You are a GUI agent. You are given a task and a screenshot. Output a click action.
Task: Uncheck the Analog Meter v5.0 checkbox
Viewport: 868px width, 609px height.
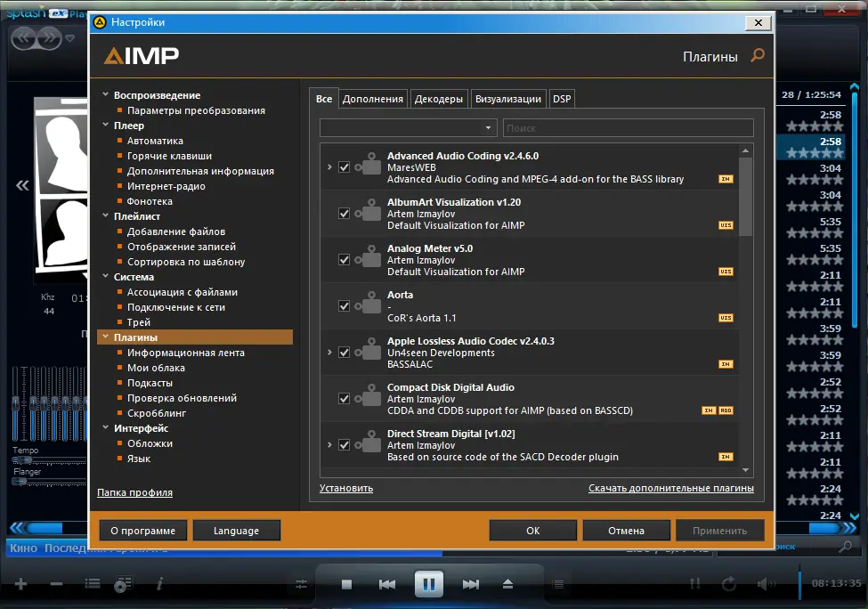344,260
